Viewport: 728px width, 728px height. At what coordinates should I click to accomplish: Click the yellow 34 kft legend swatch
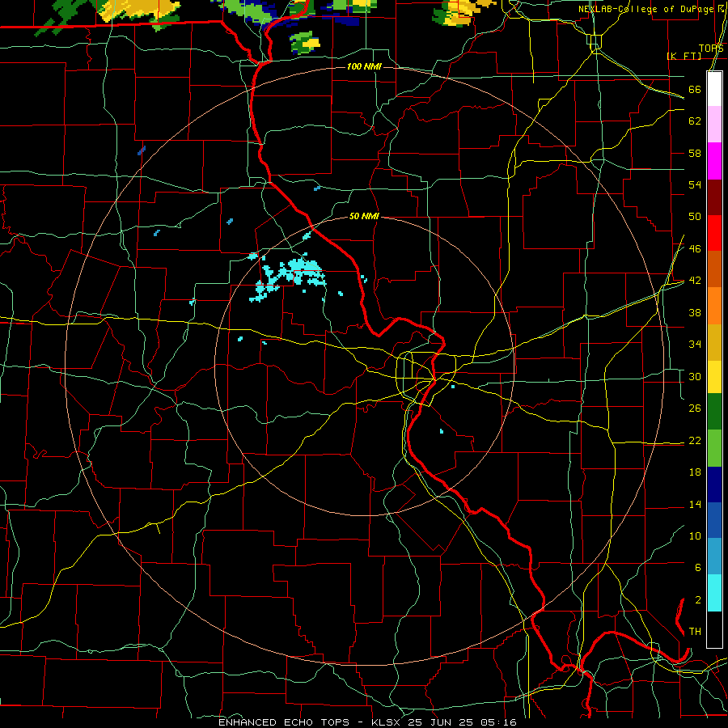(714, 377)
